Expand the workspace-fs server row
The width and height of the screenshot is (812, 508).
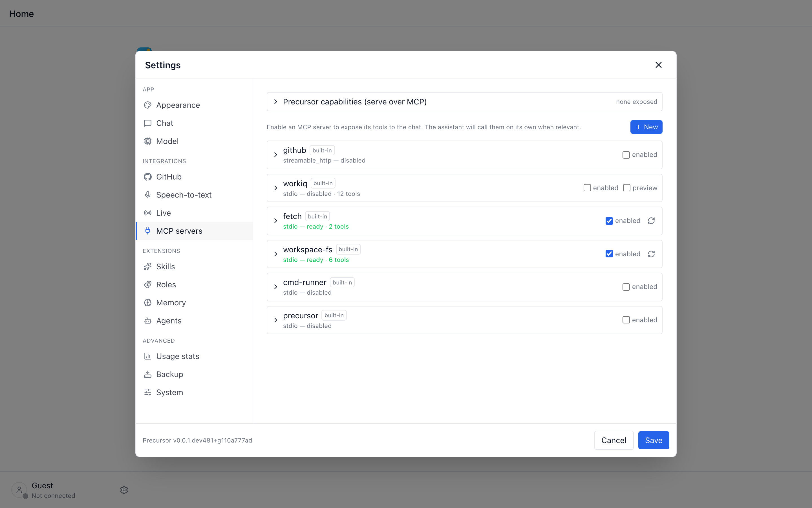275,254
